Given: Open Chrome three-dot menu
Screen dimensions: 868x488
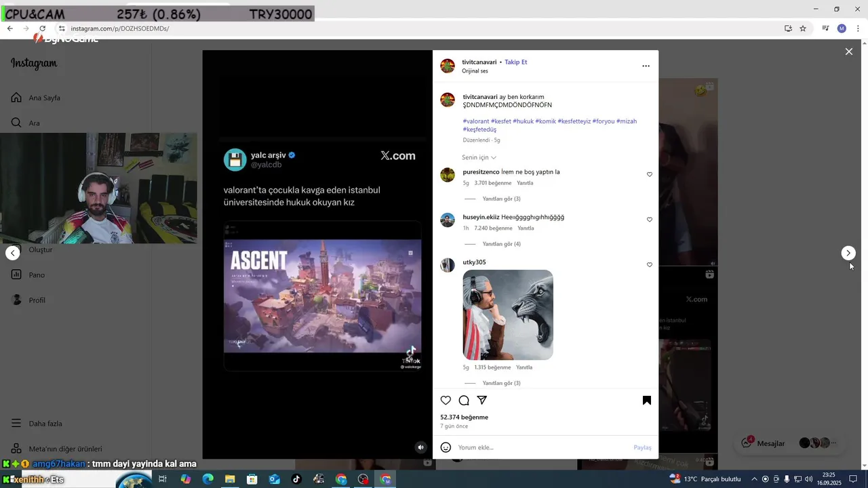Looking at the screenshot, I should [x=859, y=28].
